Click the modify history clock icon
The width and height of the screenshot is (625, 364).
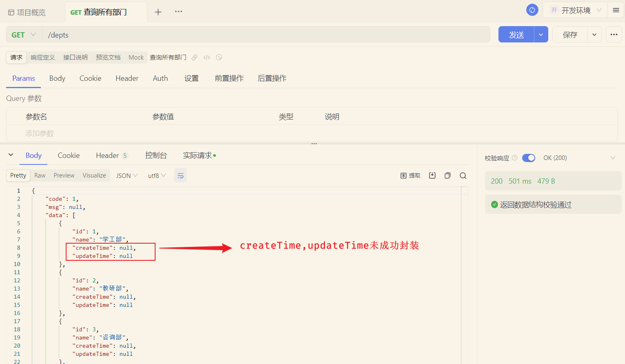tap(219, 58)
